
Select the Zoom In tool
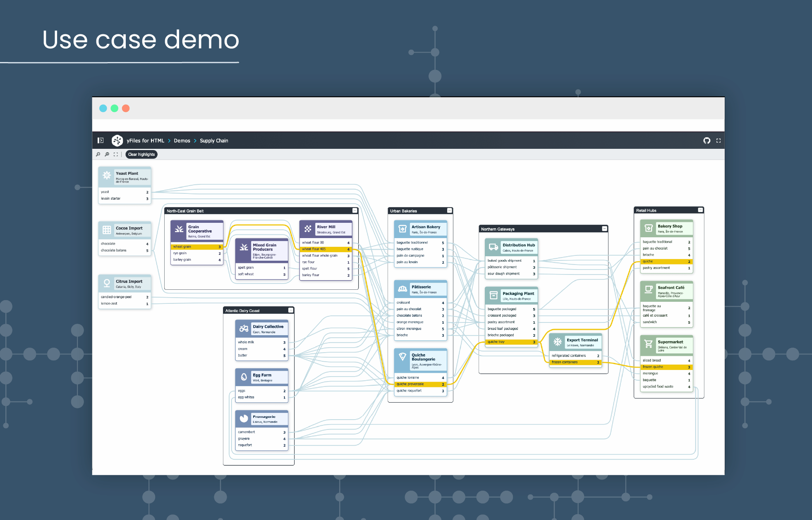pyautogui.click(x=98, y=154)
